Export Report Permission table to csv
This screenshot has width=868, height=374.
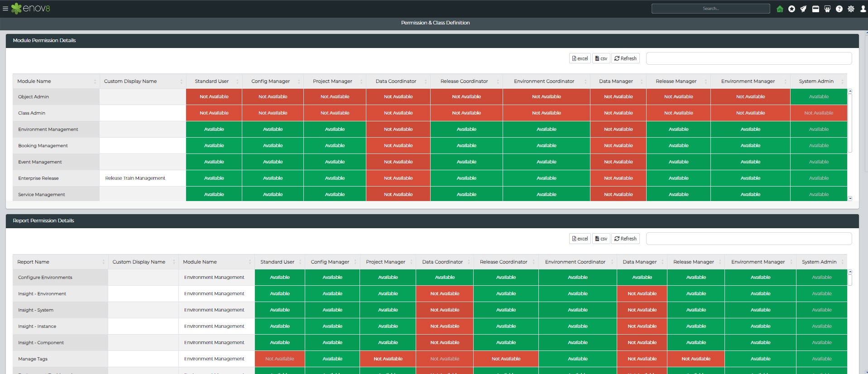pyautogui.click(x=601, y=239)
